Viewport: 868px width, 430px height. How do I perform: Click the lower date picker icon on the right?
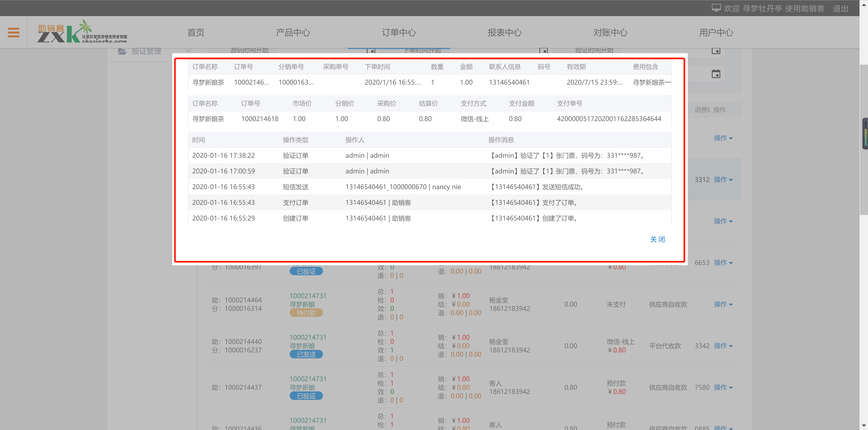coord(716,74)
